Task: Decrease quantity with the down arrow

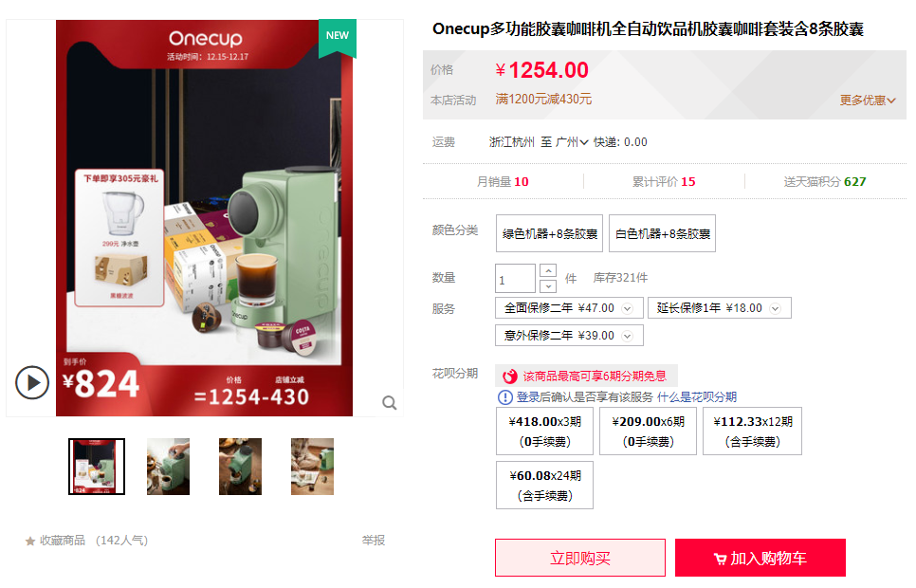Action: pos(548,285)
